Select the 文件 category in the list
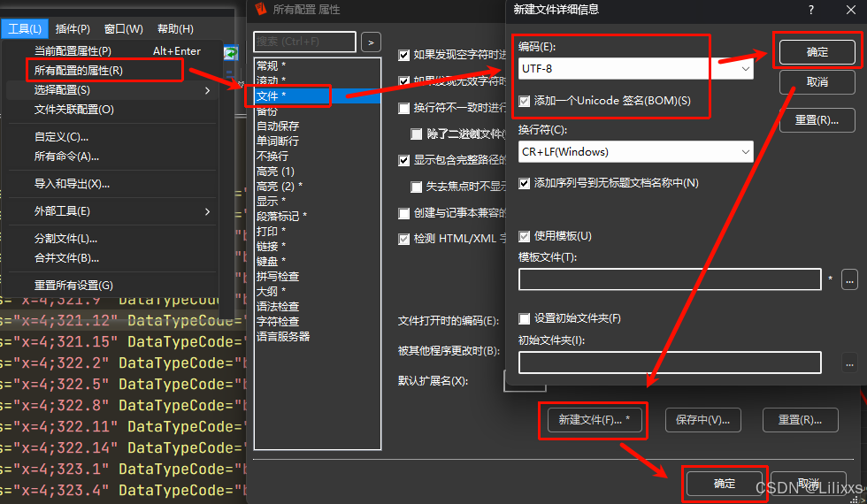Image resolution: width=867 pixels, height=504 pixels. 318,96
